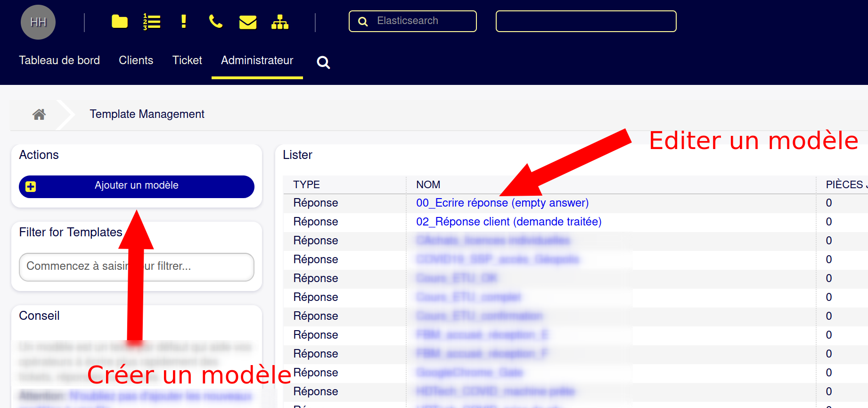Focus the Elasticsearch search field
The image size is (868, 408).
[419, 21]
